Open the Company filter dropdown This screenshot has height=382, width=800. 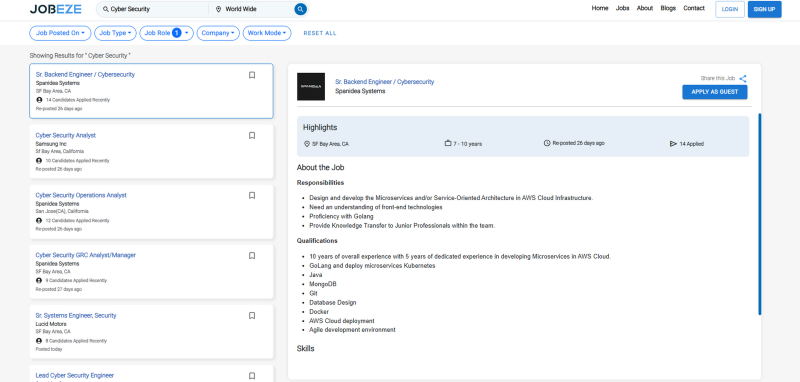click(218, 33)
